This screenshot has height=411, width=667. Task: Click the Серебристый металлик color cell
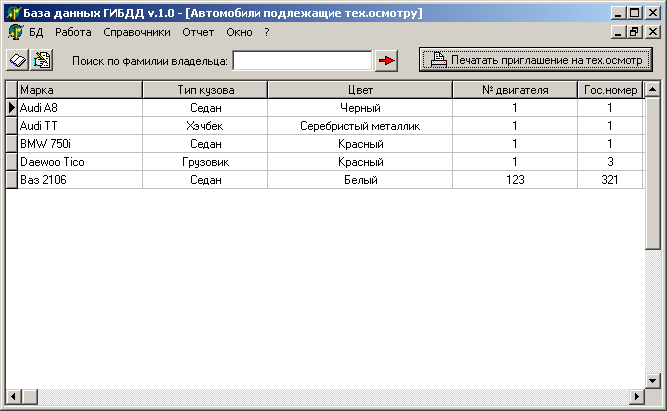(x=360, y=126)
